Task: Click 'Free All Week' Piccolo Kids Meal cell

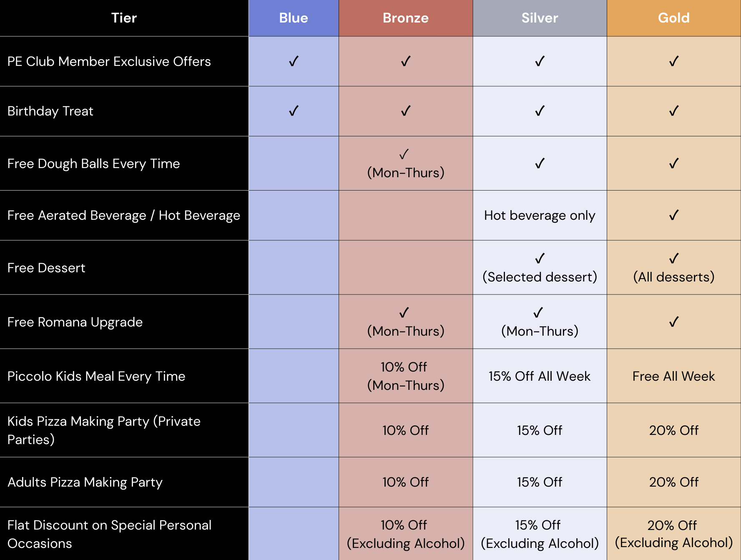Action: pyautogui.click(x=674, y=376)
